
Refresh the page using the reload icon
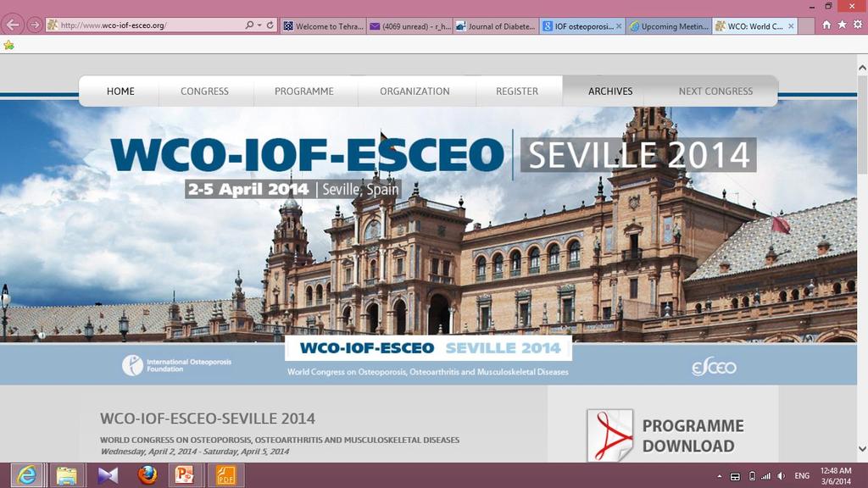[270, 25]
